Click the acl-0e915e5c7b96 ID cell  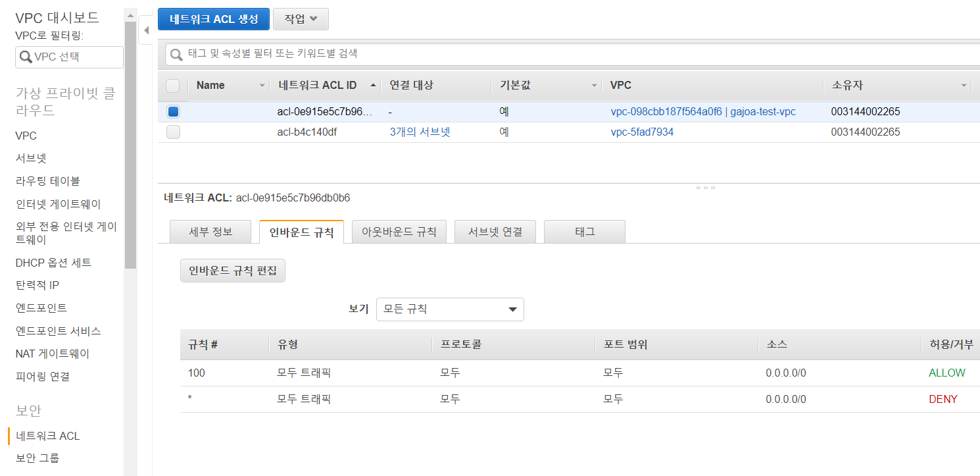pyautogui.click(x=325, y=112)
